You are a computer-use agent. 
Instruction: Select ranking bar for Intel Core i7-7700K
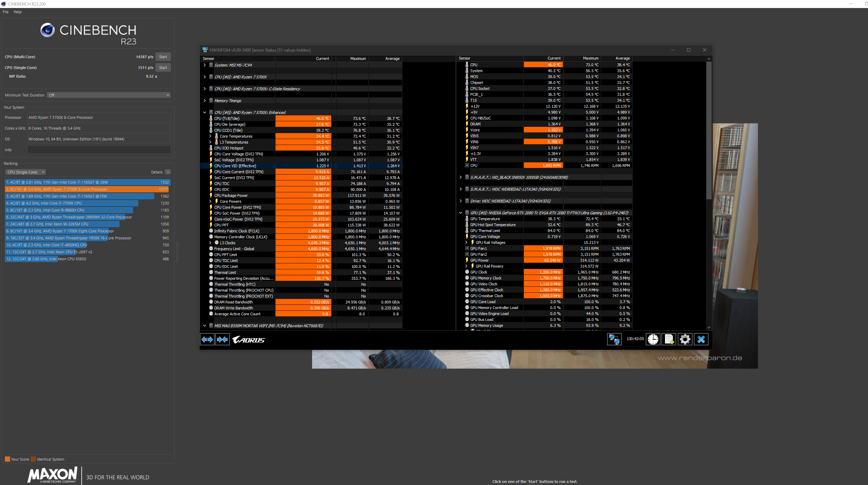coord(87,203)
